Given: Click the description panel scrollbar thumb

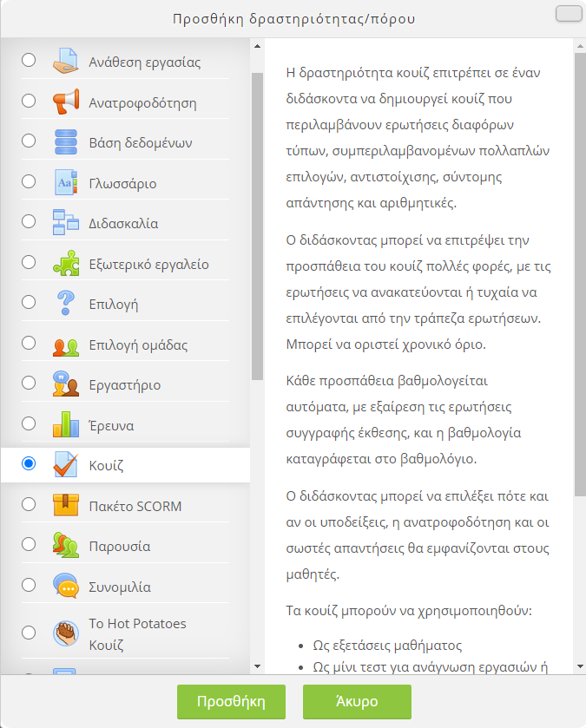Looking at the screenshot, I should coord(580,275).
